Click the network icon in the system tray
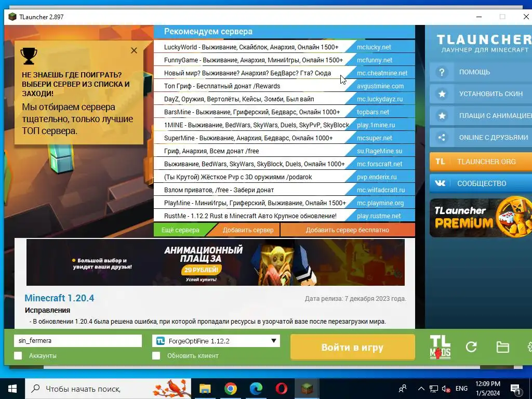Viewport: 532px width, 399px height. pos(434,389)
